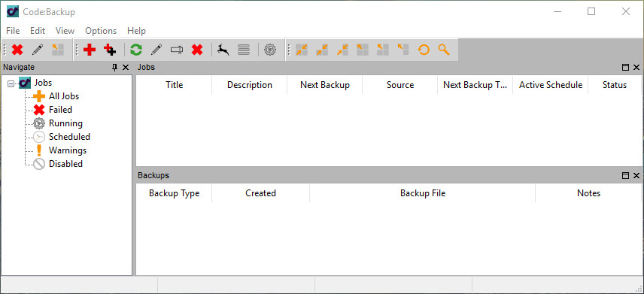
Task: Close the Backups panel
Action: (x=636, y=176)
